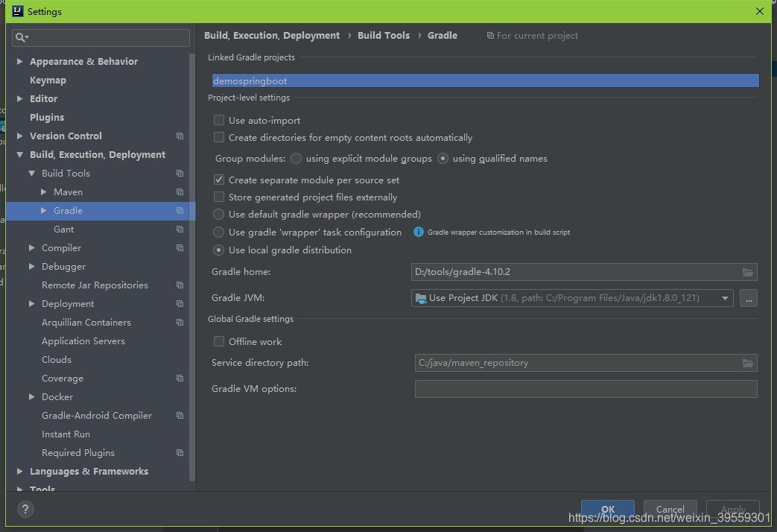
Task: Expand Languages & Frameworks arrow
Action: tap(20, 471)
